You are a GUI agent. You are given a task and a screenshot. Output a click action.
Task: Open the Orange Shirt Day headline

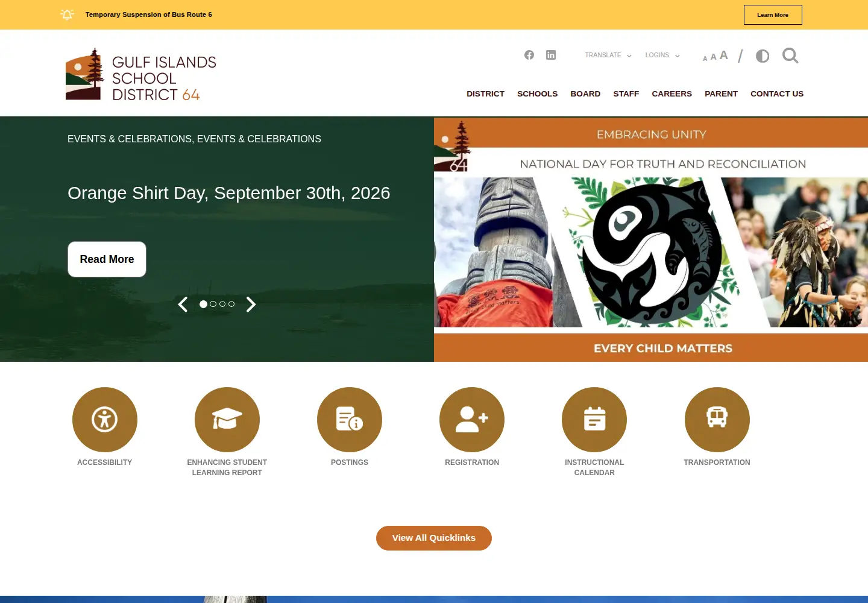pyautogui.click(x=229, y=193)
